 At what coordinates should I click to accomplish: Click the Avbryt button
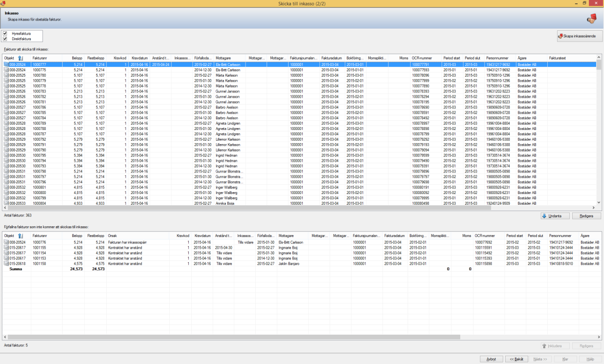491,359
